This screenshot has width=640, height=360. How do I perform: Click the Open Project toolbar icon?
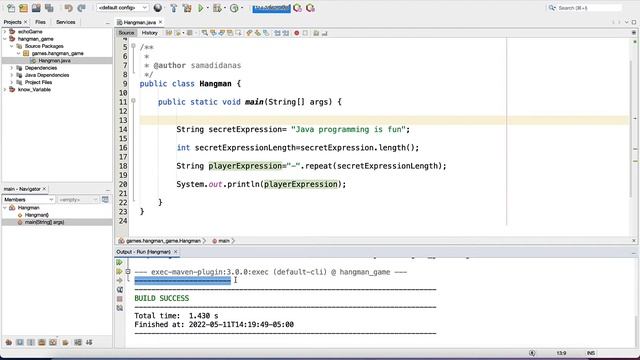(x=36, y=8)
